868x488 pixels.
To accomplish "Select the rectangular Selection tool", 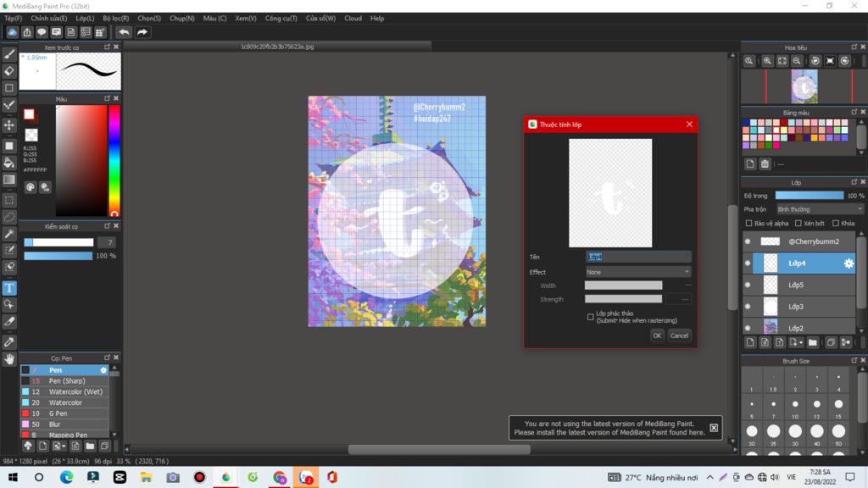I will point(9,200).
